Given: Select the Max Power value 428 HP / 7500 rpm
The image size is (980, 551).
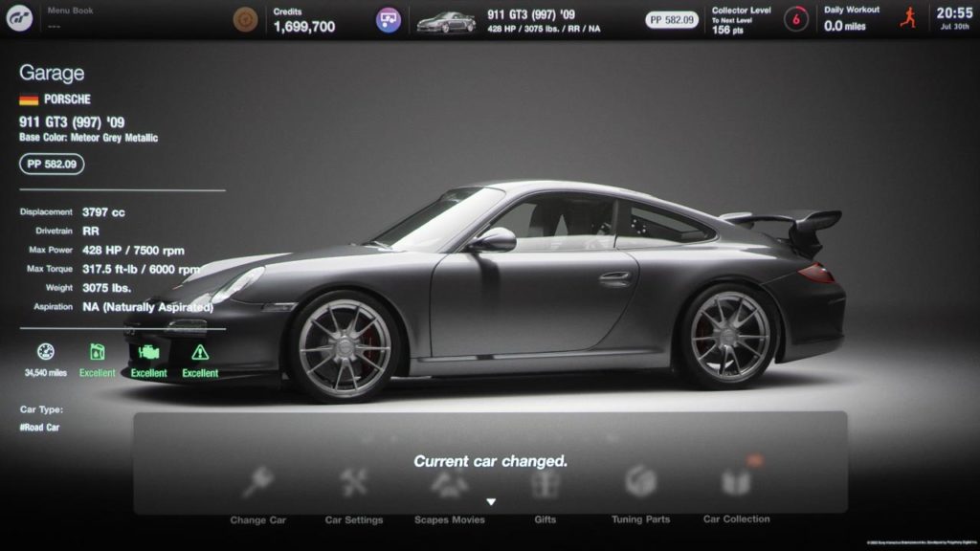Looking at the screenshot, I should (x=133, y=251).
